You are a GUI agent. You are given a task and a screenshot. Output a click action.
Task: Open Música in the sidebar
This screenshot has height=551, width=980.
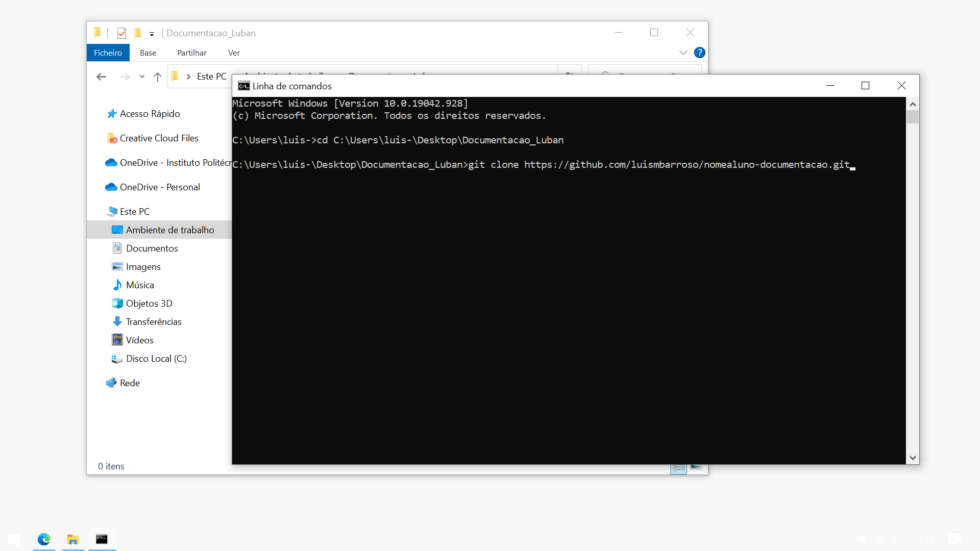tap(140, 285)
